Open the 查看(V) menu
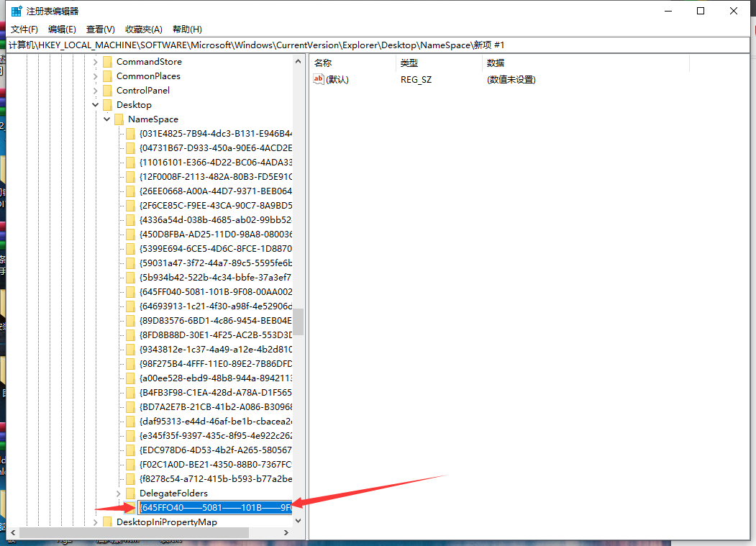756x546 pixels. point(100,29)
